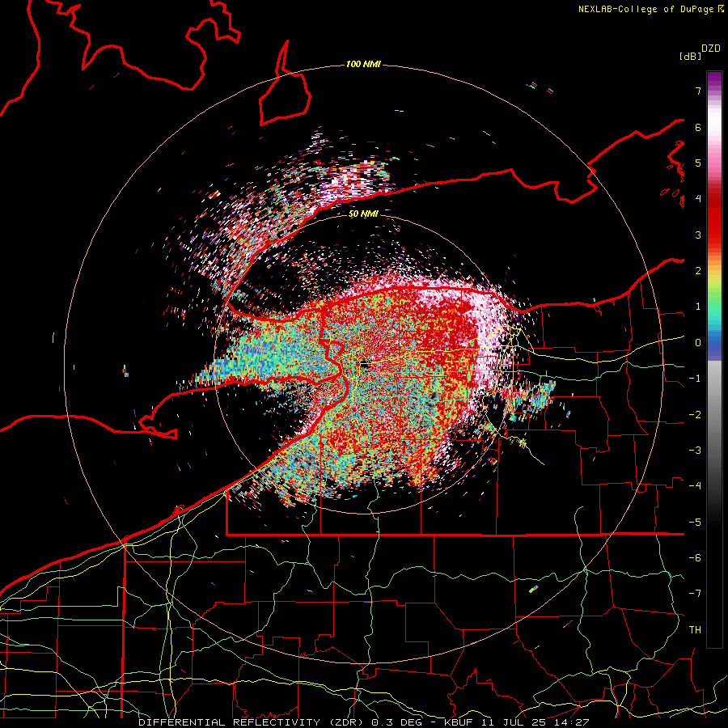
Task: Select the -6 value on the dB scale
Action: [695, 557]
